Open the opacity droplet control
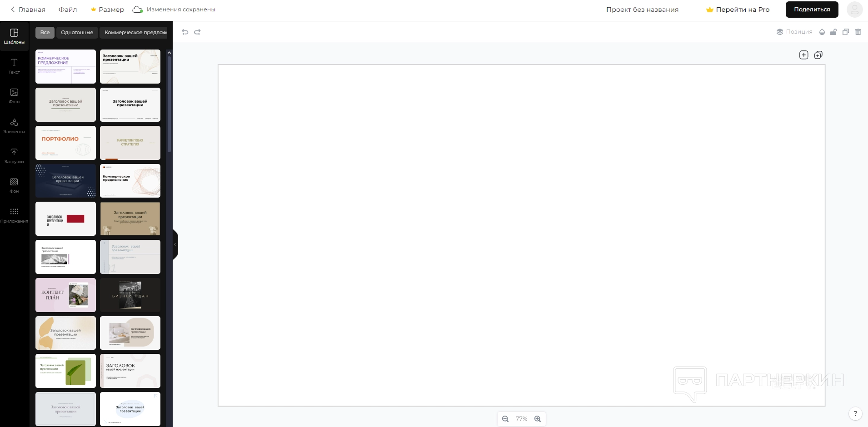 [822, 32]
